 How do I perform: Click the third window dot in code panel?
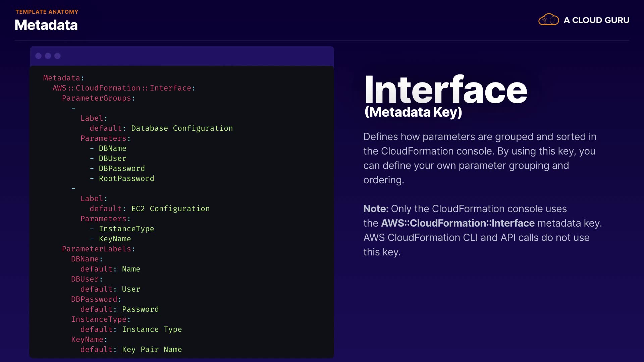point(58,56)
